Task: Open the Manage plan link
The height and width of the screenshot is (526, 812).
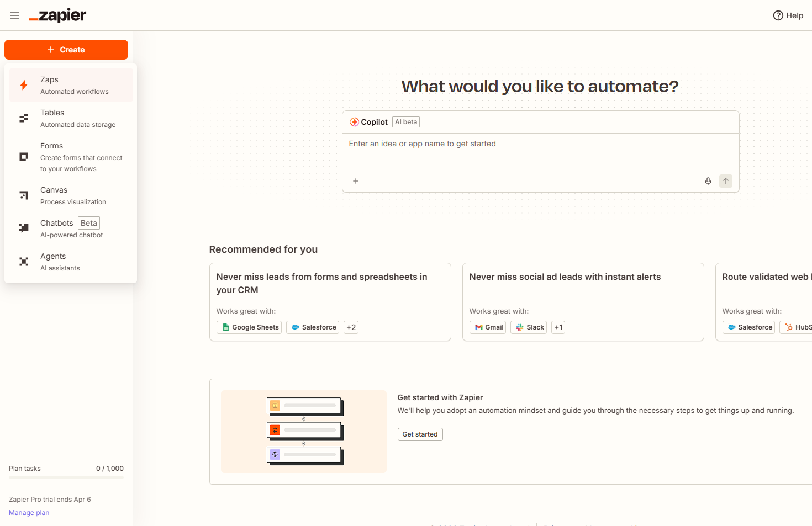Action: click(x=29, y=513)
